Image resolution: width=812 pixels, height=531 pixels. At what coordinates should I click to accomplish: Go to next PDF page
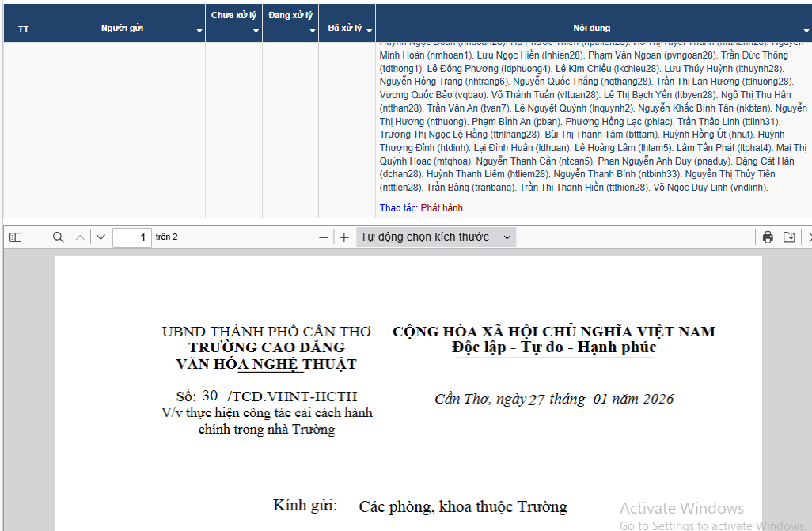click(101, 237)
